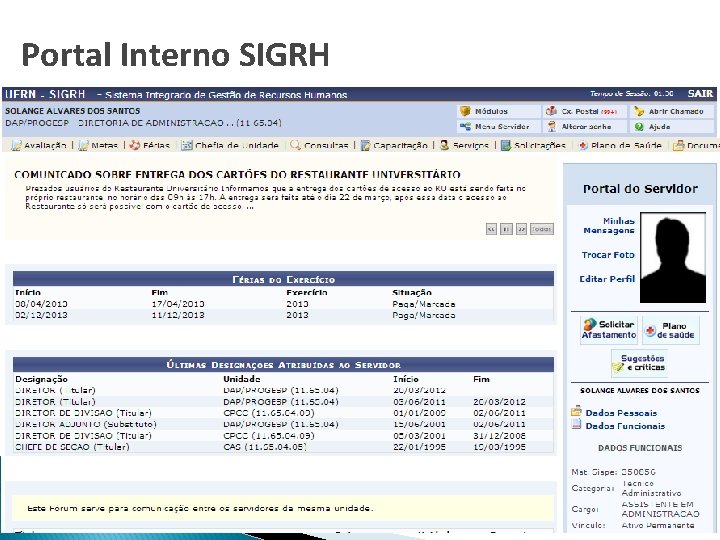Open Cx. Postal mailbox icon
Screen dimensions: 720x540
click(551, 111)
